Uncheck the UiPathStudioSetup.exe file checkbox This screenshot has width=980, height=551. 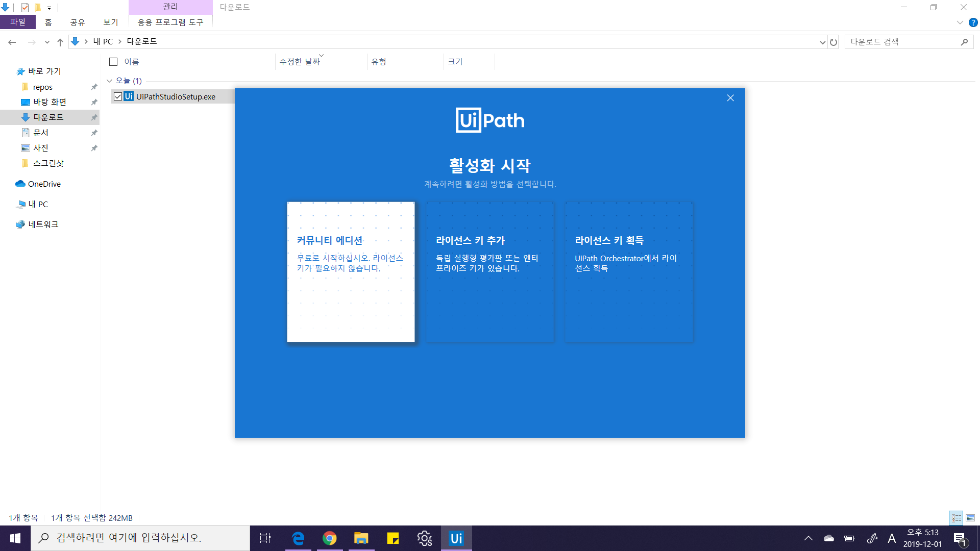click(x=118, y=96)
